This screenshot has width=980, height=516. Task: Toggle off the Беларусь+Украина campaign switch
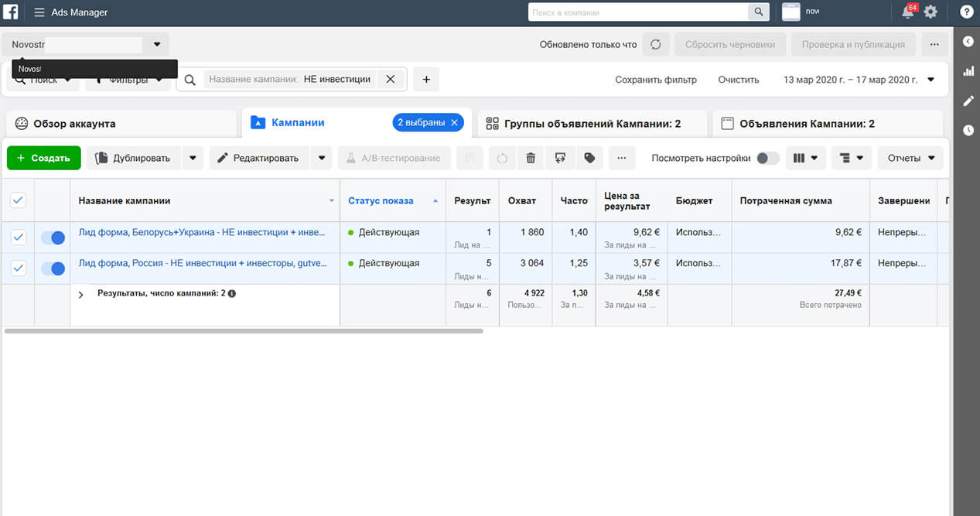coord(53,238)
